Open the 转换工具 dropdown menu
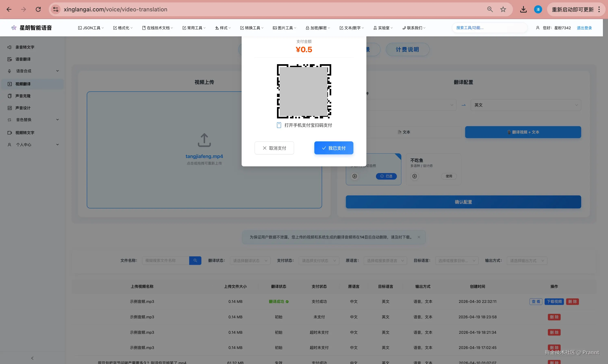This screenshot has width=608, height=364. 252,28
